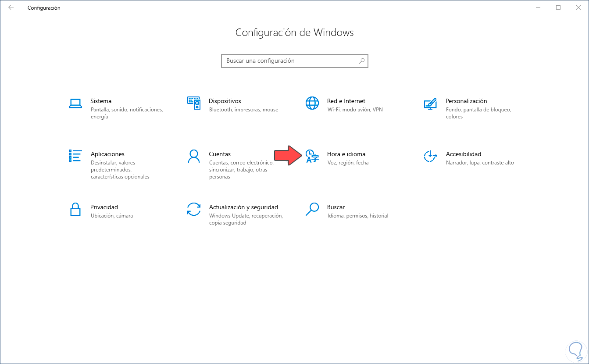Go to the Red e Internet title
This screenshot has width=589, height=364.
point(346,101)
